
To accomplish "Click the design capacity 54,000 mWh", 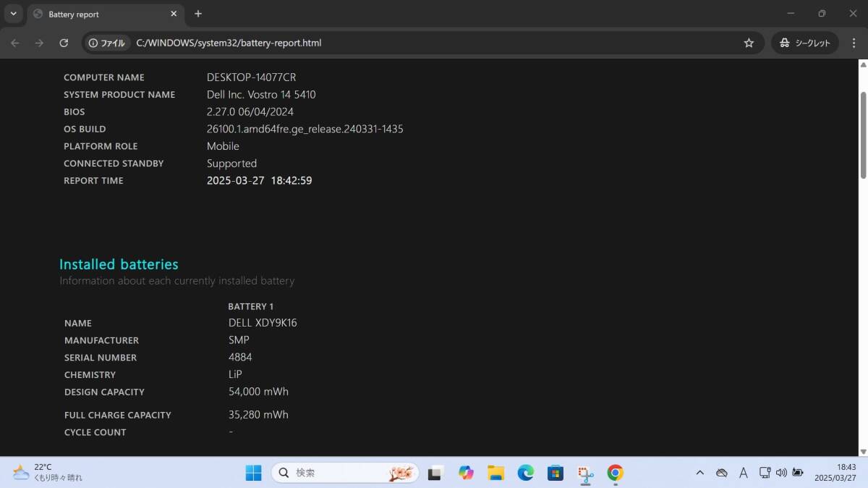I will (x=258, y=392).
